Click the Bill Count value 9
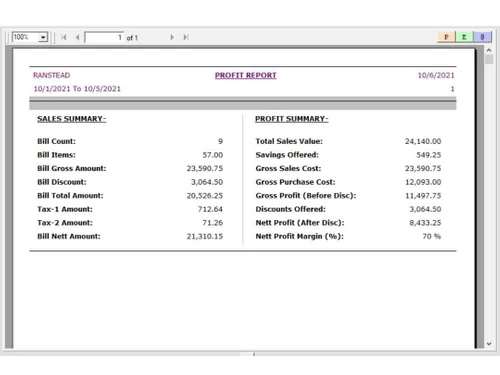Screen dimensions: 500x375 [x=220, y=141]
